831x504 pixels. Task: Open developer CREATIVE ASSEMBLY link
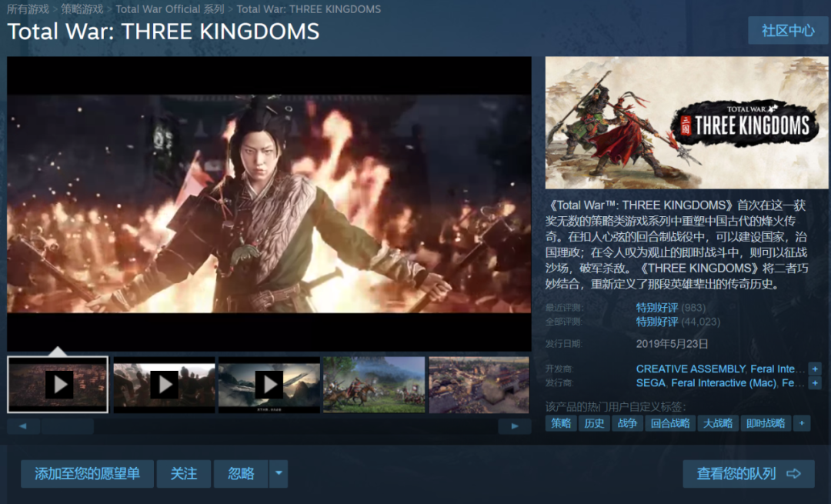[x=690, y=369]
